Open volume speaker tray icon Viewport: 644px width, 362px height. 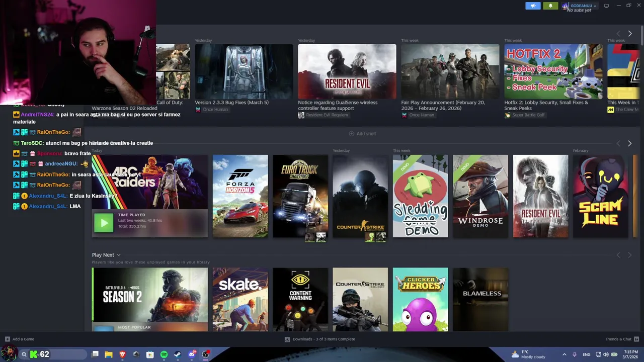tap(606, 354)
